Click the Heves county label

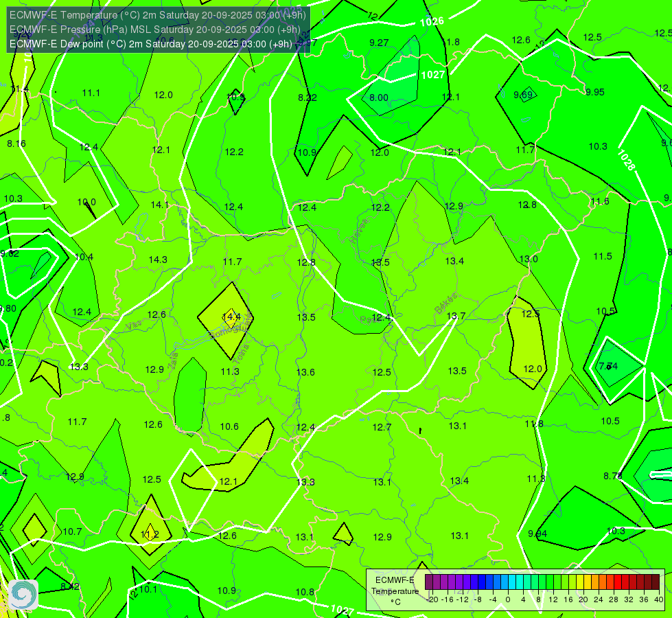tap(359, 231)
